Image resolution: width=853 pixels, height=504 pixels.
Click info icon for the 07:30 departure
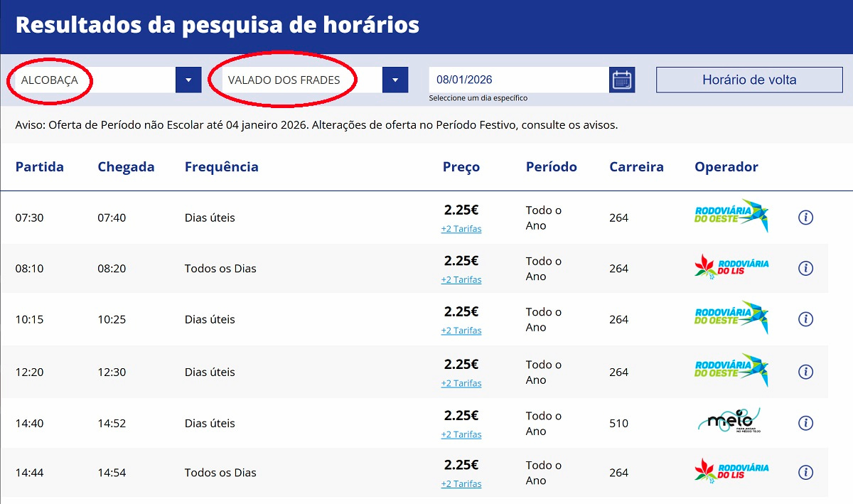click(x=805, y=218)
